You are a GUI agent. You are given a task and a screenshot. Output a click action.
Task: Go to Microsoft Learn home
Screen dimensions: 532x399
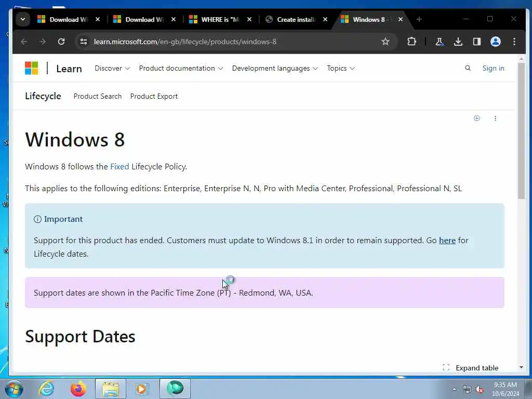click(69, 69)
